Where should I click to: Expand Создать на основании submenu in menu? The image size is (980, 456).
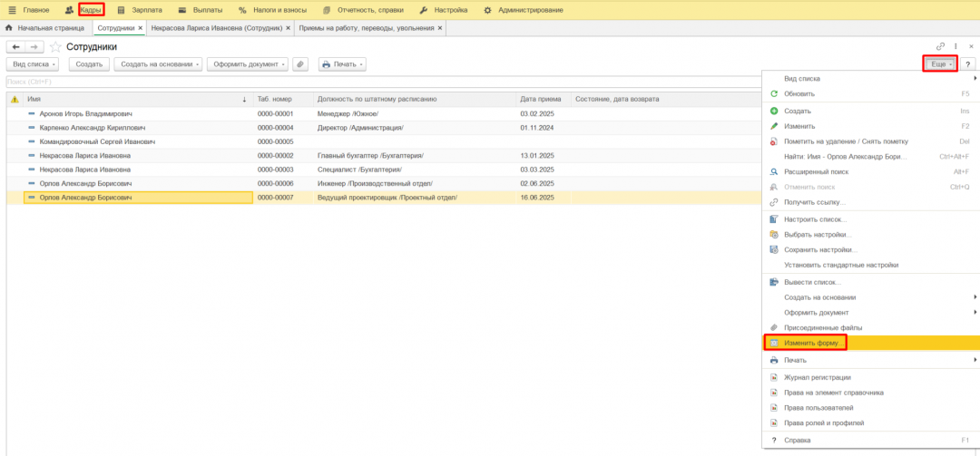click(871, 297)
